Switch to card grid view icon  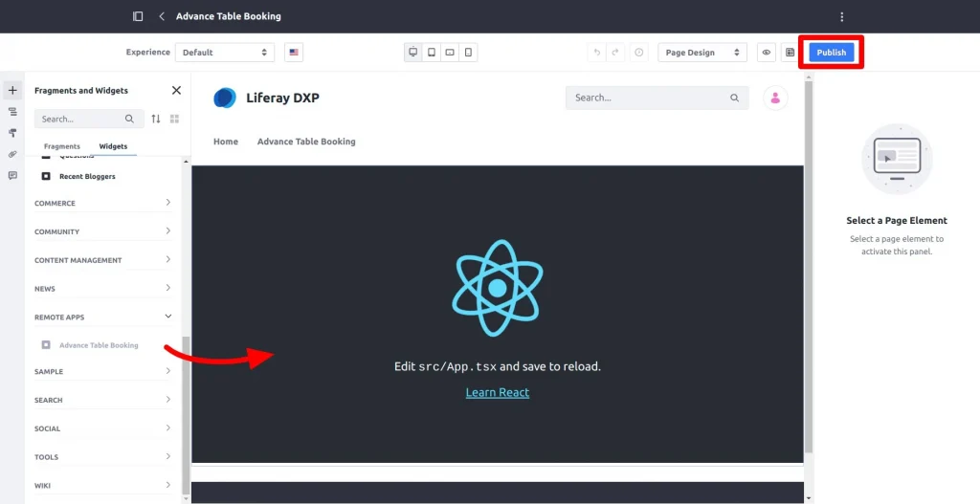coord(174,119)
